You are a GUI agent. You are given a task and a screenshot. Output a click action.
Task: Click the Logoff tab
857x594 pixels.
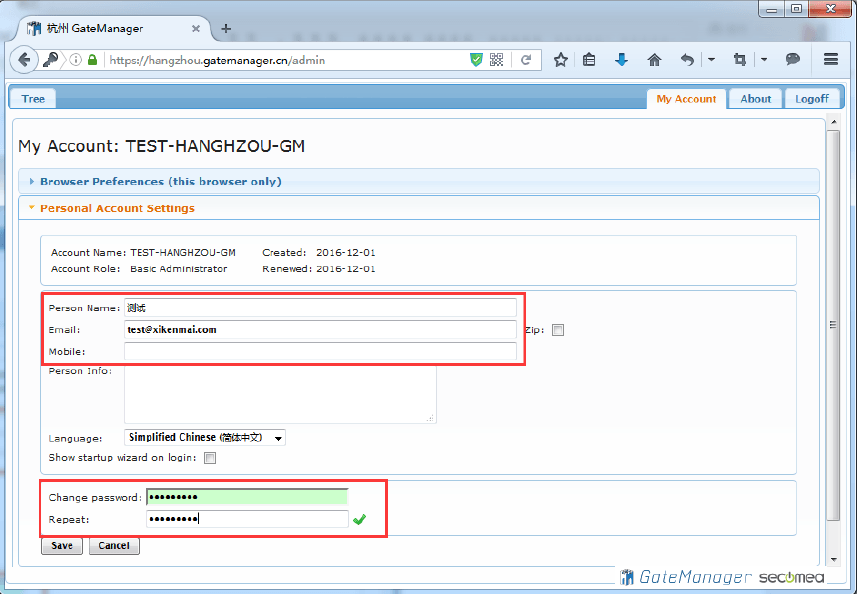(811, 98)
